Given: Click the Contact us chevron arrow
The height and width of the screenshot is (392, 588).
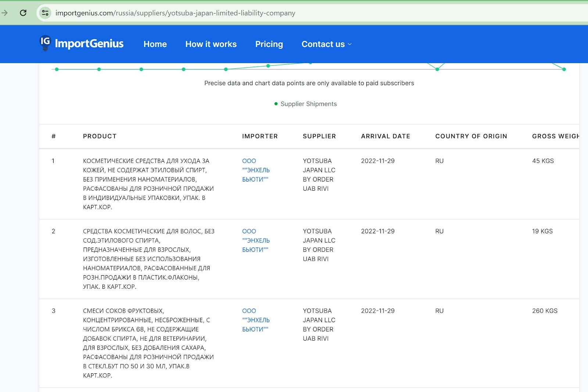Looking at the screenshot, I should [x=350, y=44].
